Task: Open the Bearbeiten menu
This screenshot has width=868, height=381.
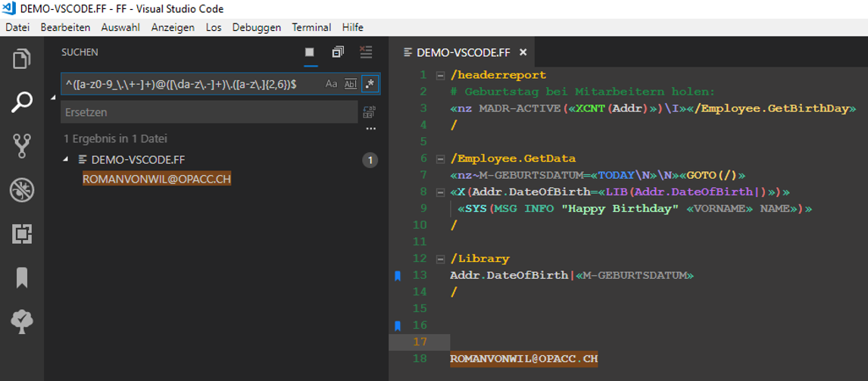Action: click(65, 27)
